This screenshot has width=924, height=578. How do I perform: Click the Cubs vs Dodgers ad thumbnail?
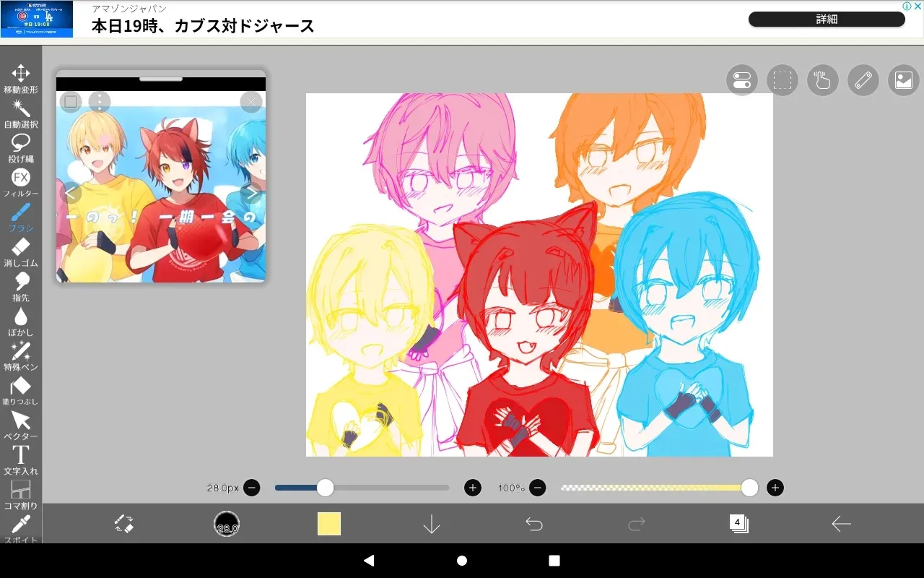tap(37, 20)
